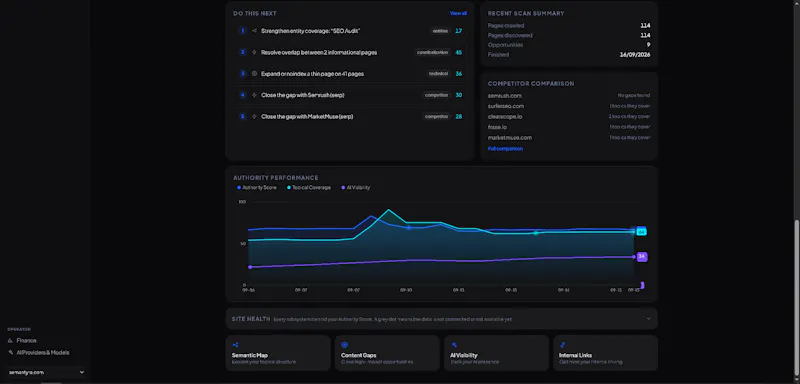Click the number 4 badge in Do This Next
This screenshot has width=800, height=384.
pos(243,95)
